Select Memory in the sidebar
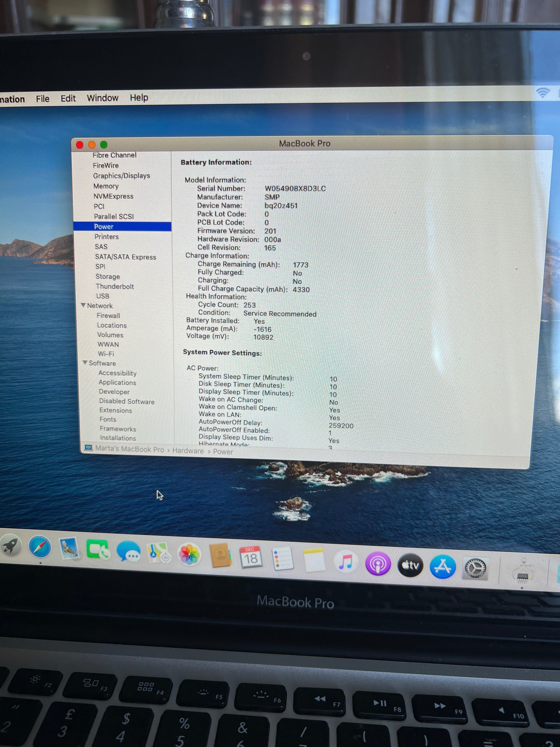 106,186
